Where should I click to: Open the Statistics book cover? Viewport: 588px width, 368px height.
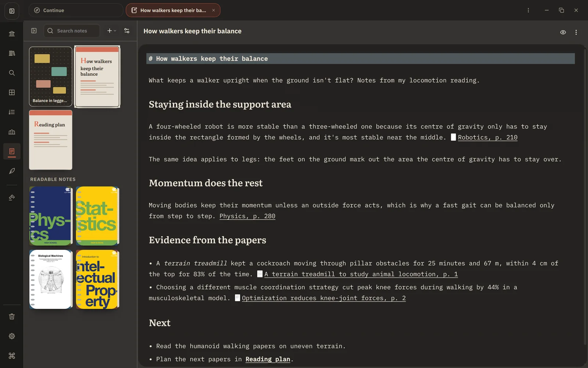(x=97, y=216)
